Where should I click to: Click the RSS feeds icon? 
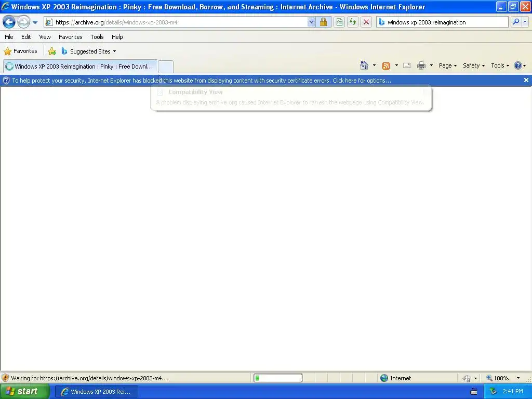coord(386,65)
